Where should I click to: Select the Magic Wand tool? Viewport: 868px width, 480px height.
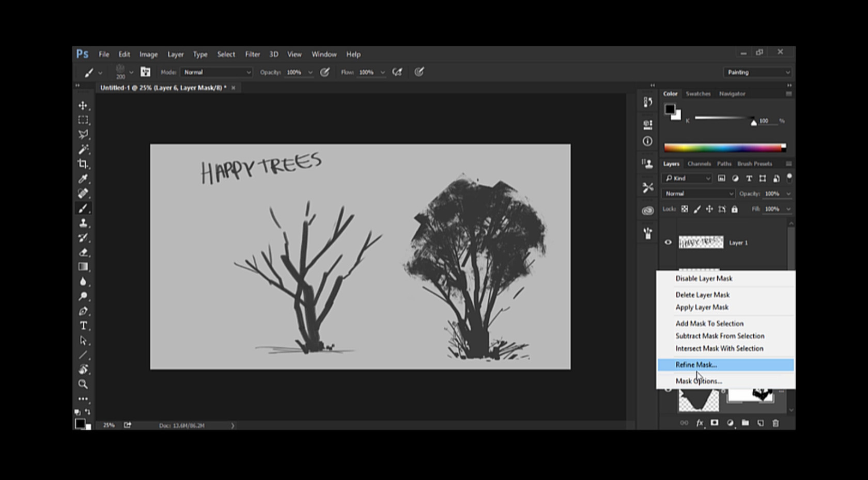[x=83, y=150]
